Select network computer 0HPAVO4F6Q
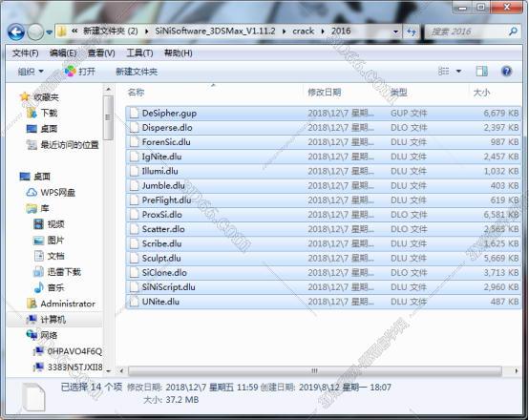 (x=68, y=351)
